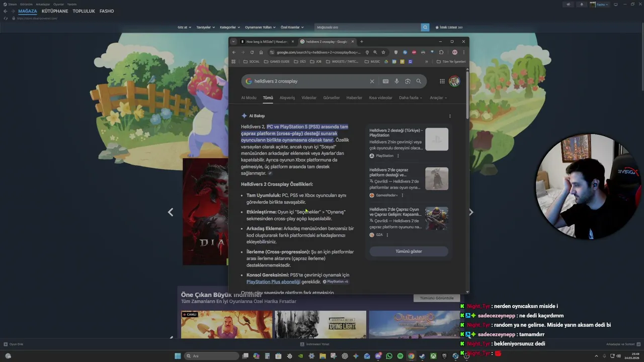The width and height of the screenshot is (644, 362).
Task: Open Steam İstek Listesi wishlist
Action: pos(449,27)
